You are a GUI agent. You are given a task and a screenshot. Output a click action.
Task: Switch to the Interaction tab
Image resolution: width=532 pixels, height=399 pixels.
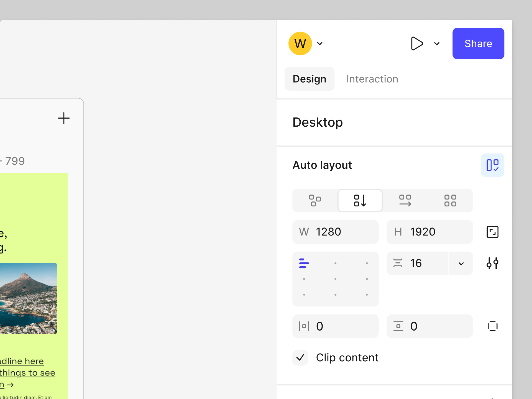[x=372, y=79]
